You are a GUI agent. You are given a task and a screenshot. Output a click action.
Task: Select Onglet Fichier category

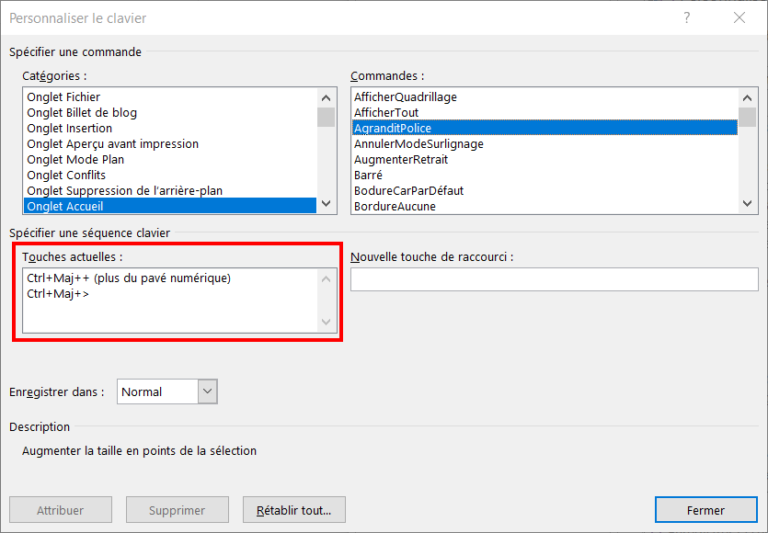63,97
